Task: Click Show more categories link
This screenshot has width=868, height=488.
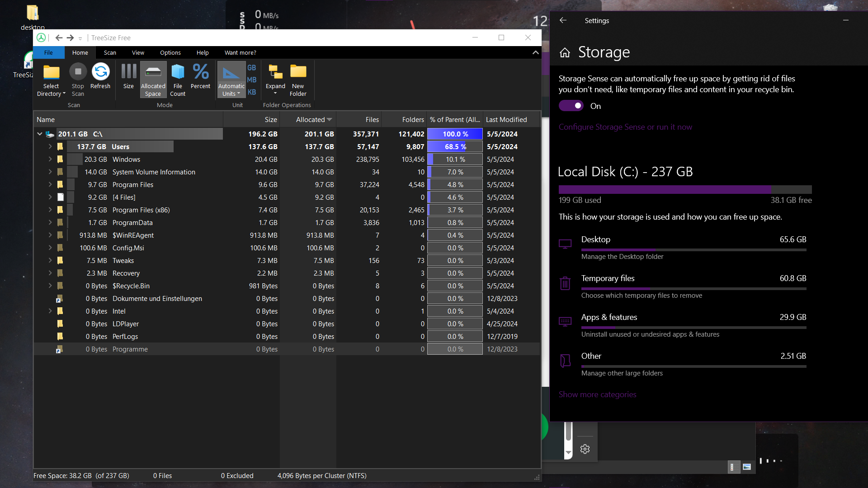Action: [597, 394]
